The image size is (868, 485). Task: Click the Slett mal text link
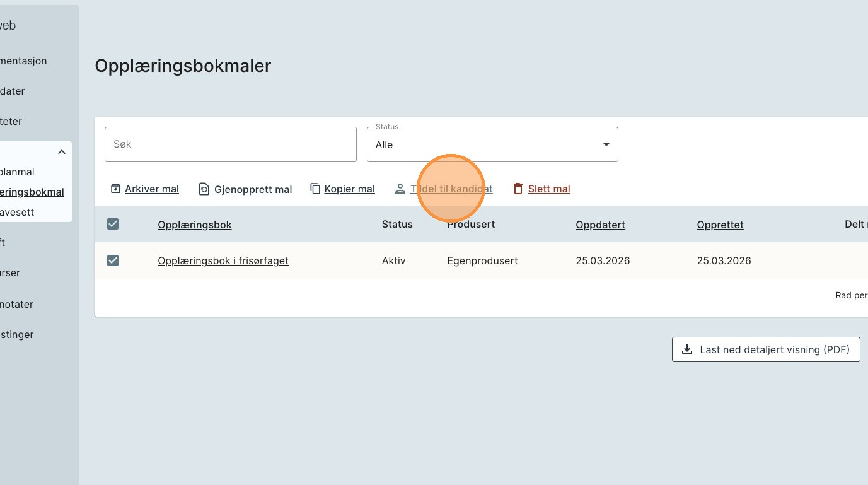(549, 189)
